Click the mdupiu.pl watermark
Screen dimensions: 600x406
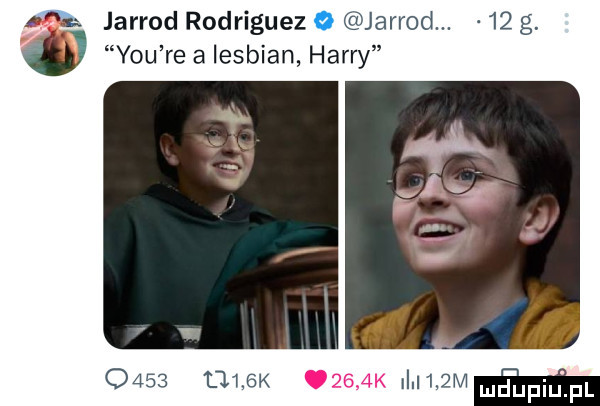536,391
